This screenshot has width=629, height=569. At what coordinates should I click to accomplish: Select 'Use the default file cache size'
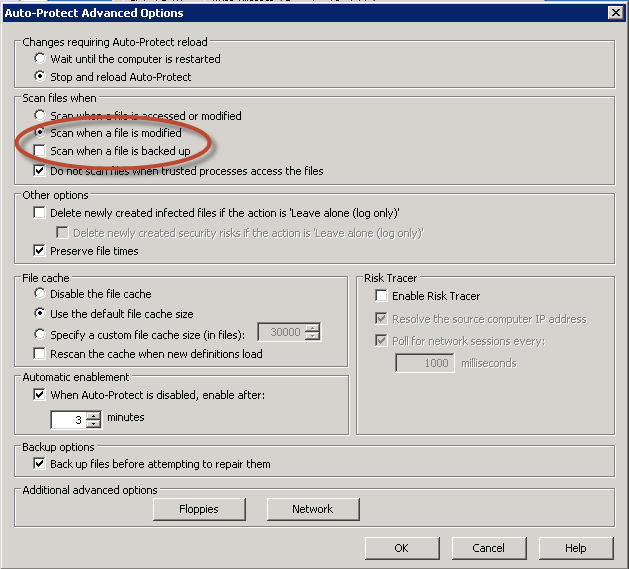[x=40, y=314]
